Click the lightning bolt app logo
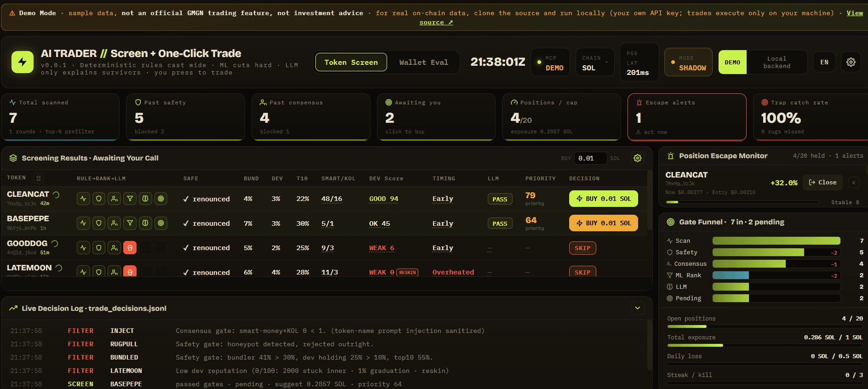Image resolution: width=868 pixels, height=389 pixels. click(23, 62)
